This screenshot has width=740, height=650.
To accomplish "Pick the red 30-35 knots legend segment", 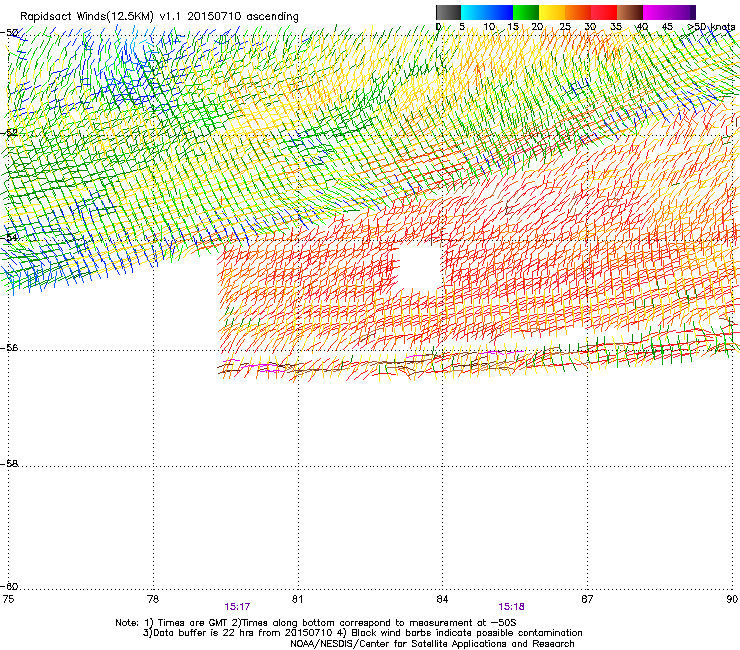I will 604,12.
